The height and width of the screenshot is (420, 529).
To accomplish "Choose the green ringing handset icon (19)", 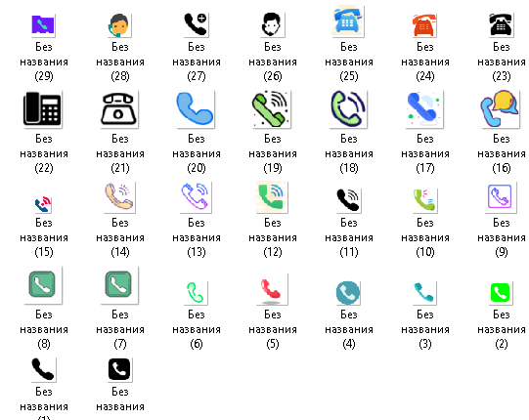I will [x=271, y=108].
